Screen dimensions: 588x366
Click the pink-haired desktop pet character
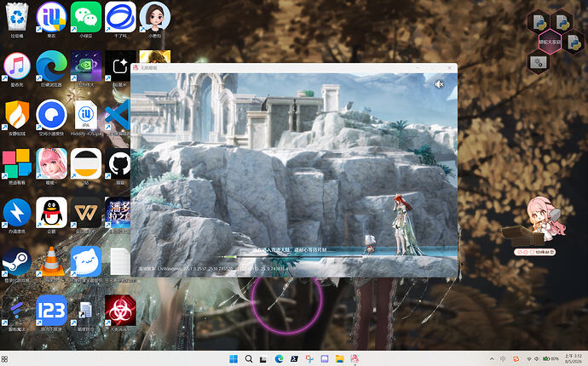pyautogui.click(x=545, y=218)
